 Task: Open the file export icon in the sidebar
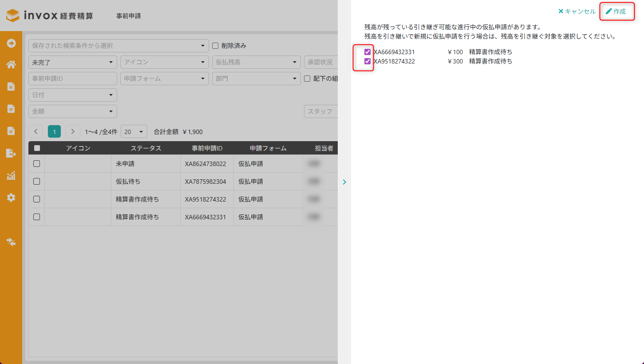[x=11, y=153]
